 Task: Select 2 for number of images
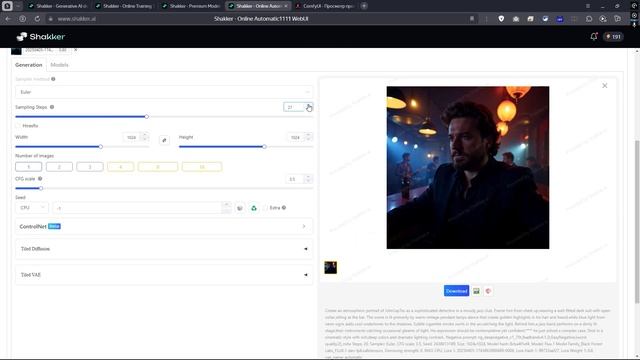point(59,167)
